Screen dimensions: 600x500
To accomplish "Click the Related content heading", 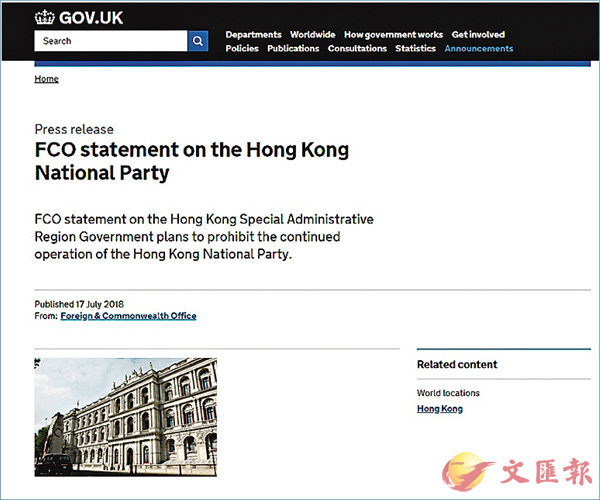I will [456, 365].
